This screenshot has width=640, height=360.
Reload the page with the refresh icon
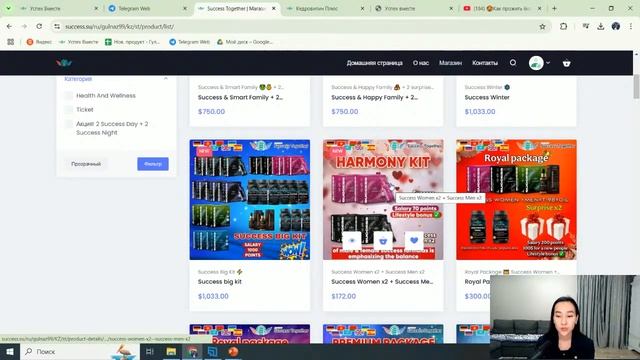39,26
